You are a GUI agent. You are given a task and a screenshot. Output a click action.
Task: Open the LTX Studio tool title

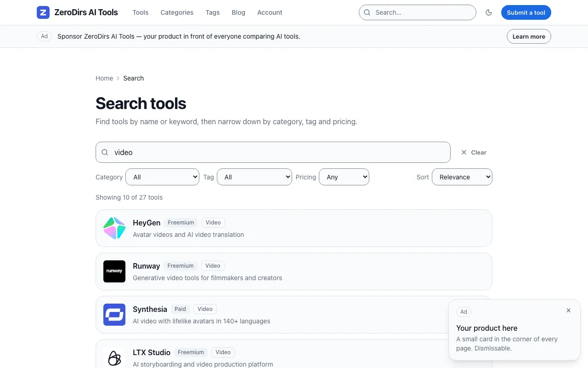pyautogui.click(x=152, y=352)
